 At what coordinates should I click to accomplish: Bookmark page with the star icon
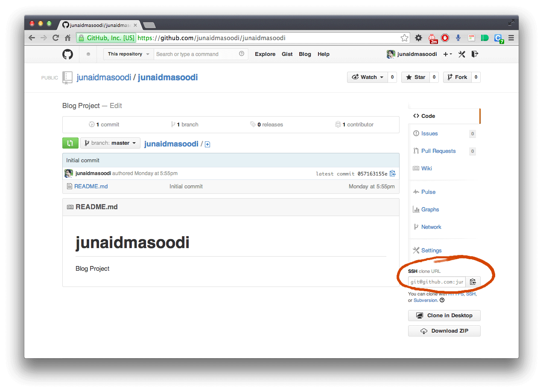pyautogui.click(x=404, y=38)
